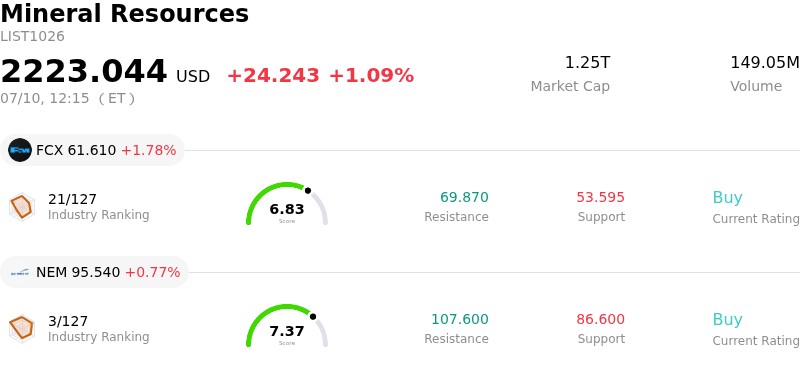Click FCX support value 53.595
800x366 pixels.
(601, 198)
